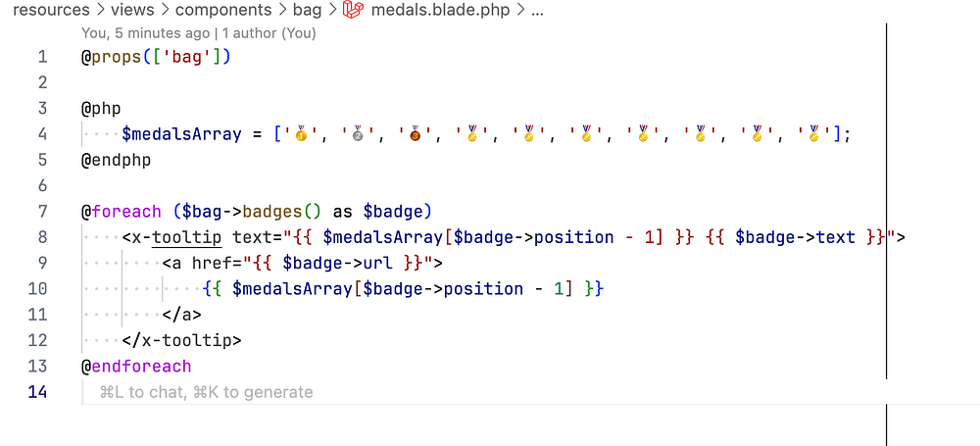Click line number 7 in the gutter

[x=41, y=211]
